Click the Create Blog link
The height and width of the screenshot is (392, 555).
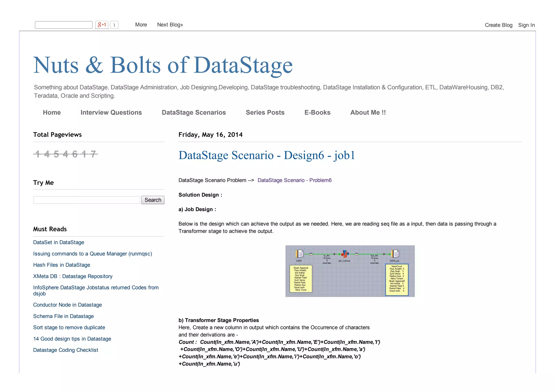498,25
